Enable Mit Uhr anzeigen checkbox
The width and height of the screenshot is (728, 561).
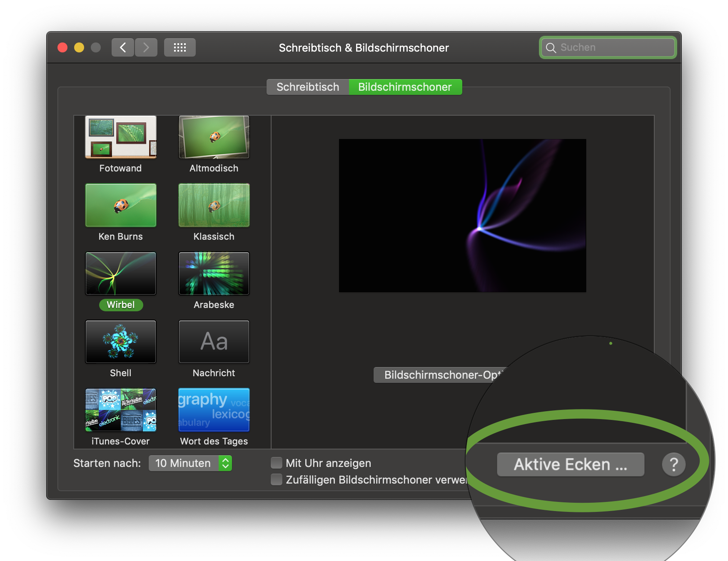277,463
